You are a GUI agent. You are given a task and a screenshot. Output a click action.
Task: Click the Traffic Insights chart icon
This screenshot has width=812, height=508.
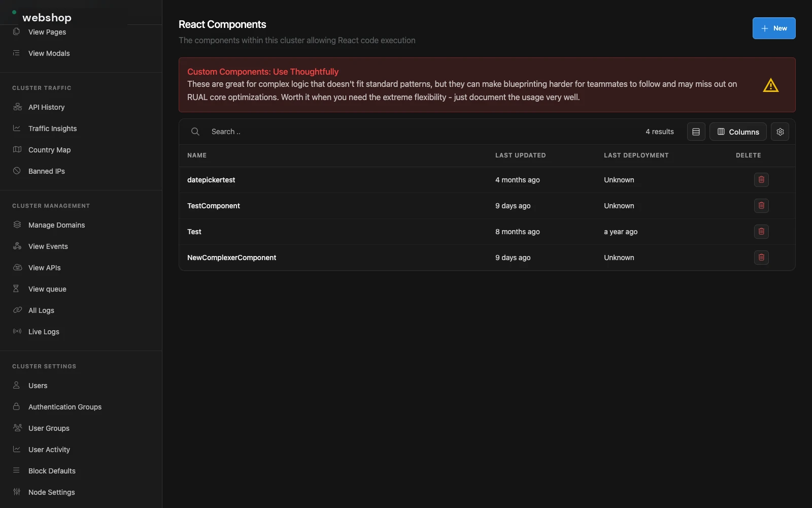click(17, 129)
